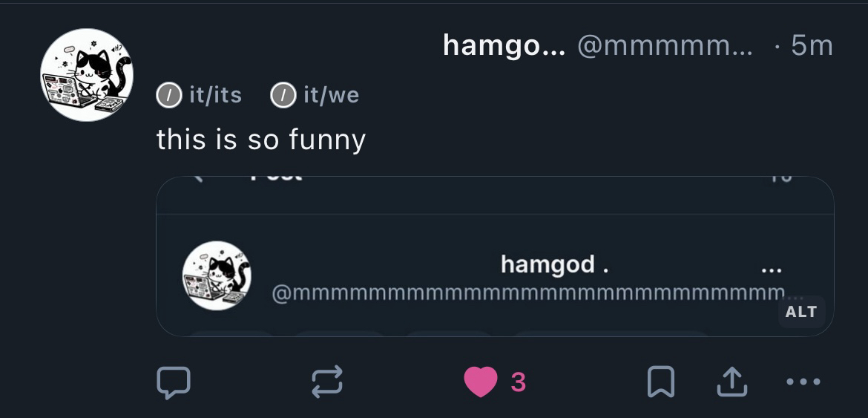Viewport: 868px width, 418px height.
Task: Click the cat avatar inside the embedded screenshot
Action: pos(217,275)
